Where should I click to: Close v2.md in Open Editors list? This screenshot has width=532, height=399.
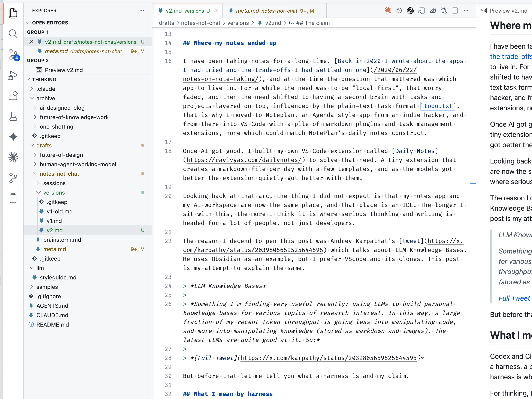31,42
